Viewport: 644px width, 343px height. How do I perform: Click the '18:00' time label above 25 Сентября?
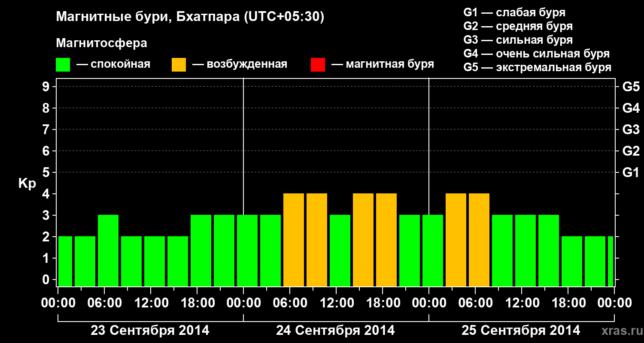(x=568, y=303)
